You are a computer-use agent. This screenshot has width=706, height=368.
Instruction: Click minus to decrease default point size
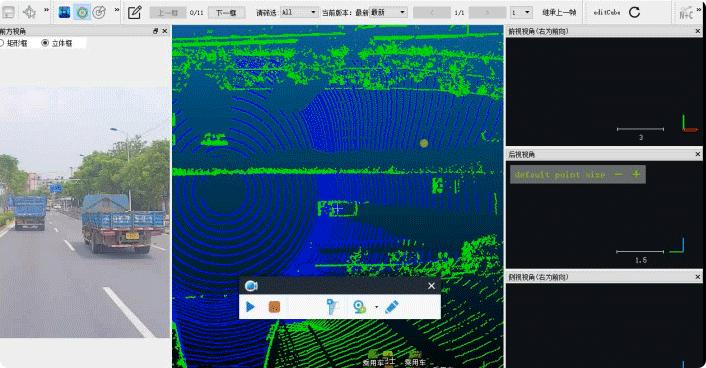click(x=619, y=174)
